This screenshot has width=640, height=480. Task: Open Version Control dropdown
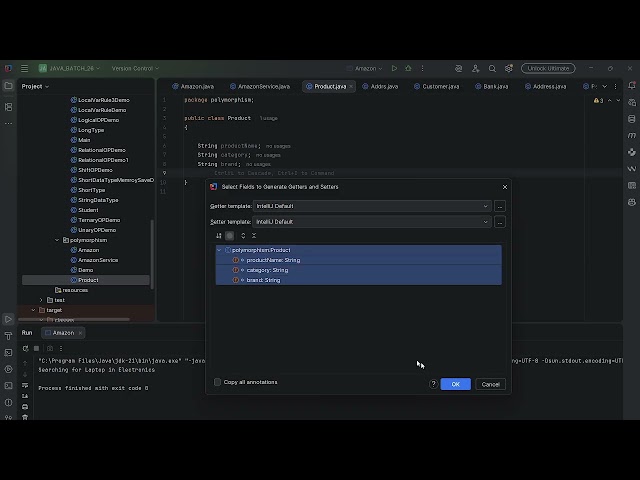pyautogui.click(x=135, y=68)
